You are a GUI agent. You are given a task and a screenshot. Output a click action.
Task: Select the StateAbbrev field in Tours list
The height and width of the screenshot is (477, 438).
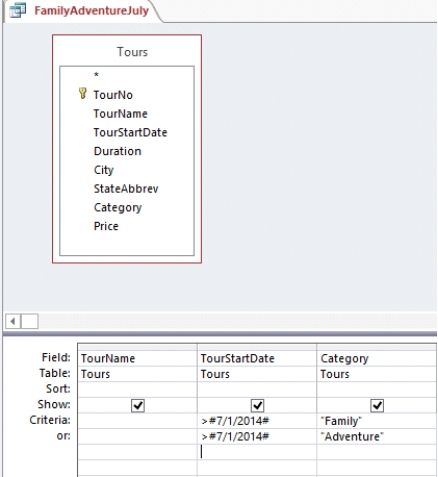click(x=126, y=189)
